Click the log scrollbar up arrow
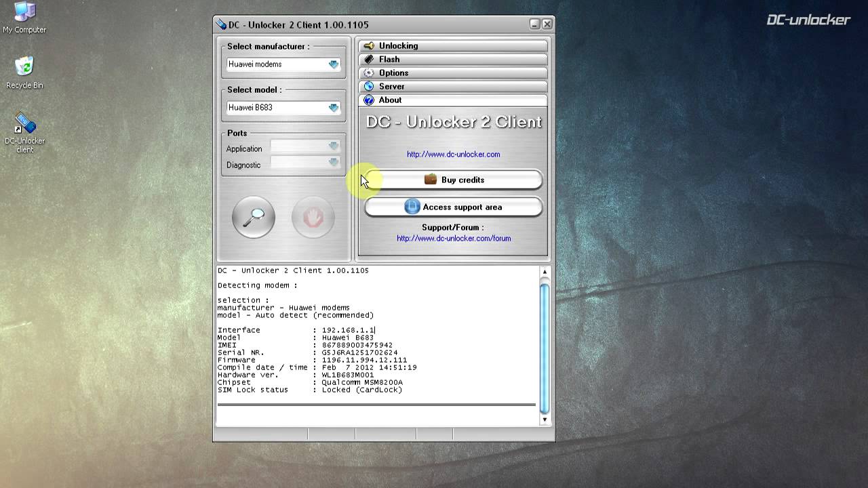 coord(545,272)
